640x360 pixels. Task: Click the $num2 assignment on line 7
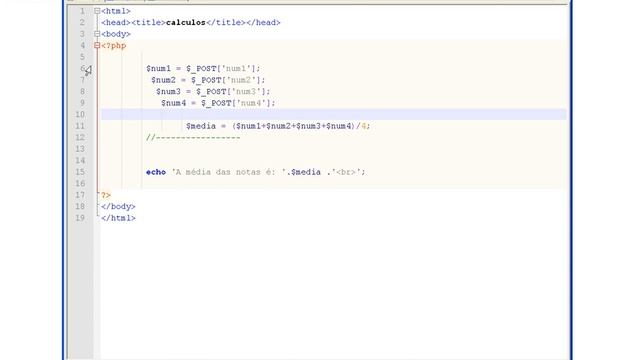pyautogui.click(x=208, y=80)
